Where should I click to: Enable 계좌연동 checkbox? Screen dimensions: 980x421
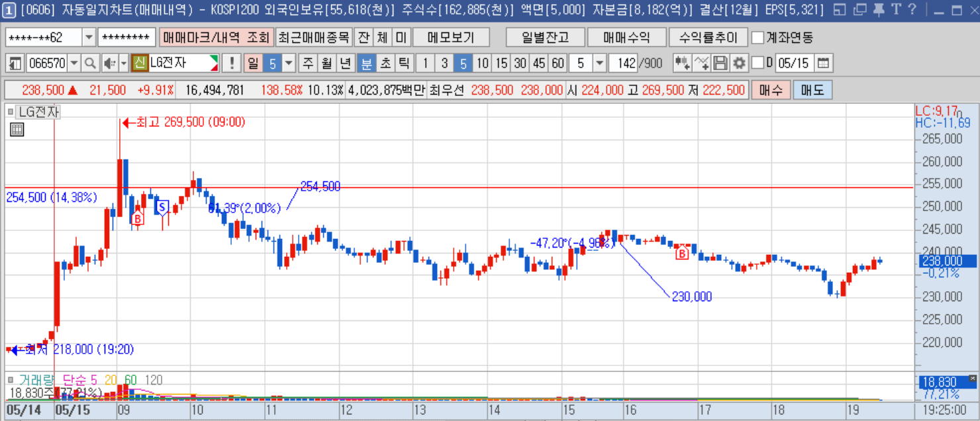click(758, 38)
